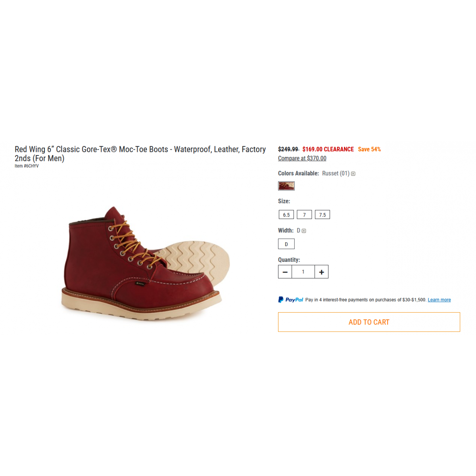Click the $169.00 CLEARANCE price
The width and height of the screenshot is (476, 476).
coord(328,149)
